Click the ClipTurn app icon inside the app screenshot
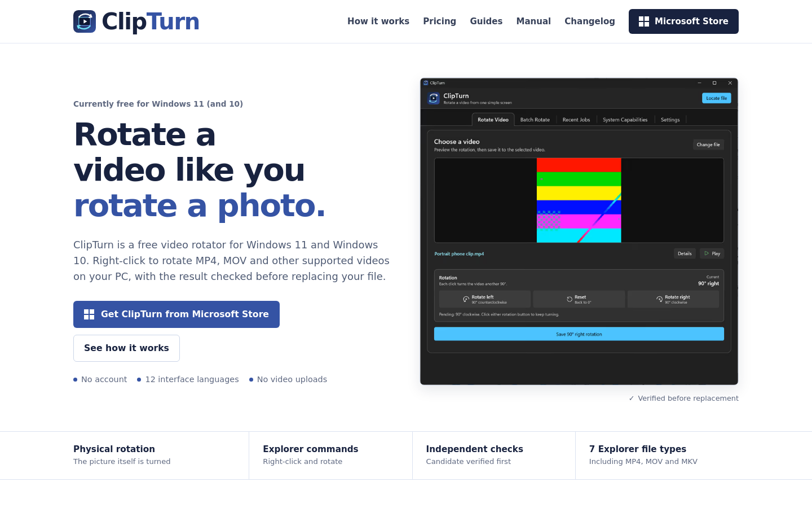Screen dimensions: 812x508 pyautogui.click(x=434, y=98)
